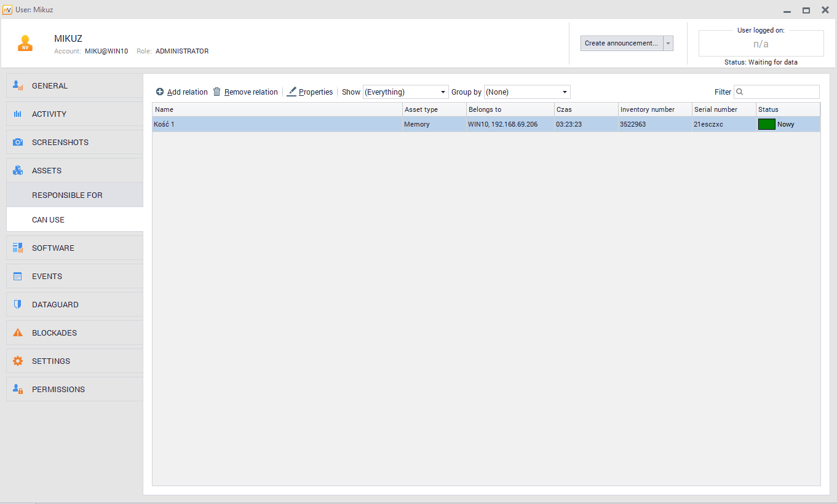The height and width of the screenshot is (504, 837).
Task: Open Properties for the selected asset
Action: [x=310, y=92]
